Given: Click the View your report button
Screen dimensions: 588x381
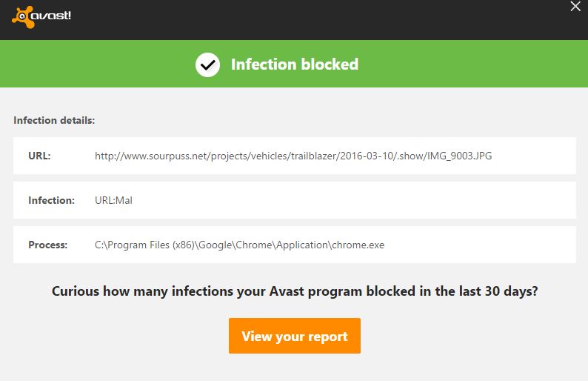Looking at the screenshot, I should click(x=294, y=336).
